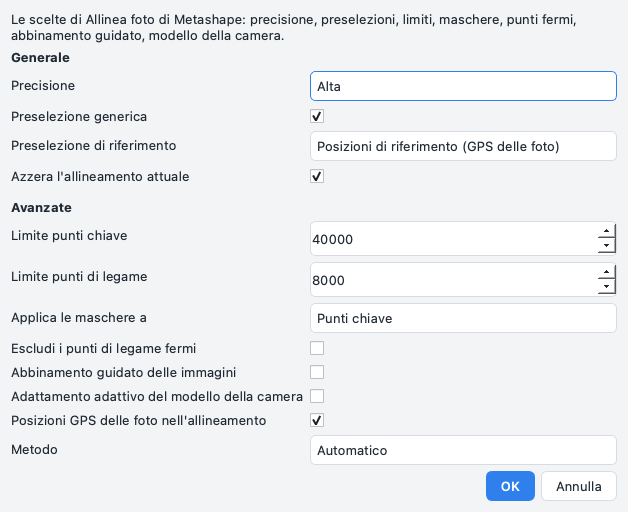The height and width of the screenshot is (512, 628).
Task: Open the Preselezione di riferimento dropdown
Action: click(x=463, y=146)
